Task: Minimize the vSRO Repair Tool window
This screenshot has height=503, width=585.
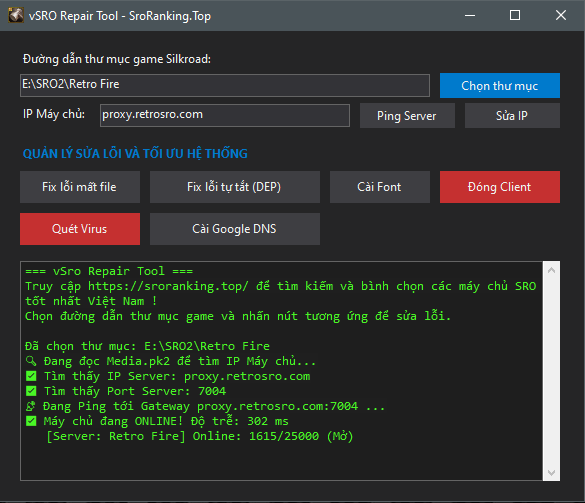Action: click(x=470, y=15)
